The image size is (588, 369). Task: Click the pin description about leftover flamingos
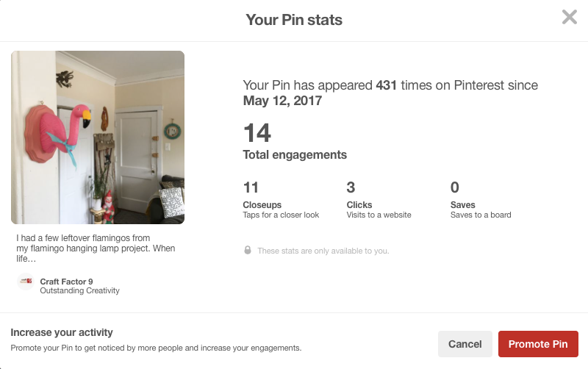[x=96, y=248]
